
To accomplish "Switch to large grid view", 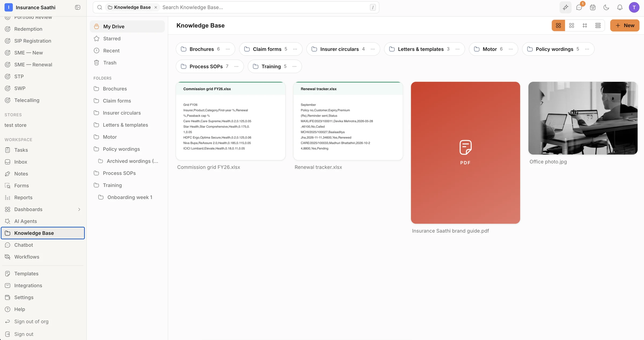I will tap(558, 25).
